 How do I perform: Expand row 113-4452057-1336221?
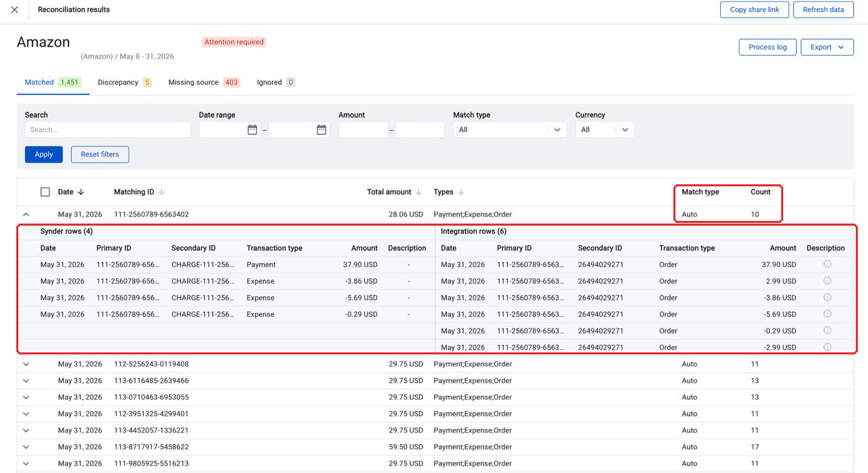point(26,430)
